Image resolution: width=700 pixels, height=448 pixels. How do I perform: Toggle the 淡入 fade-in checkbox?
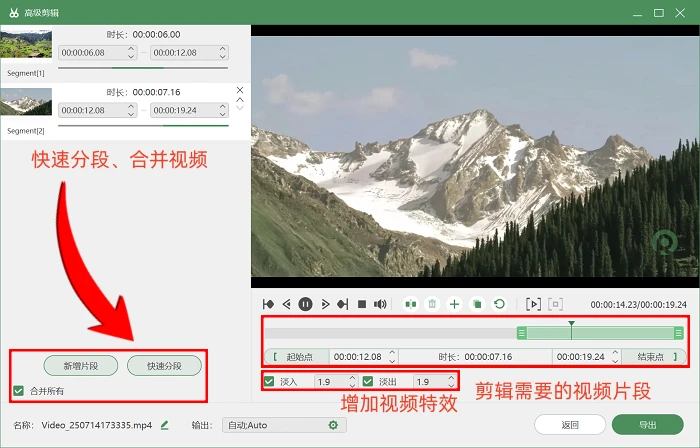point(269,382)
